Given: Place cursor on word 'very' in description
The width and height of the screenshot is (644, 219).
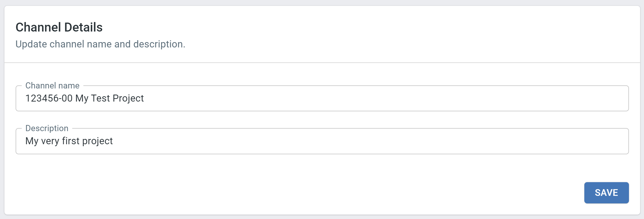Looking at the screenshot, I should [x=50, y=141].
